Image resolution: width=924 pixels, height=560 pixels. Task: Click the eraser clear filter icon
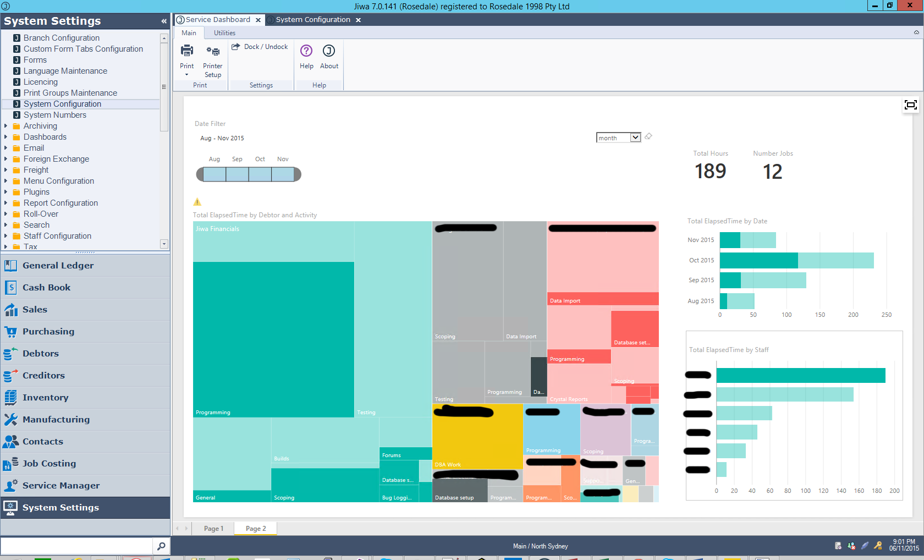pyautogui.click(x=648, y=136)
